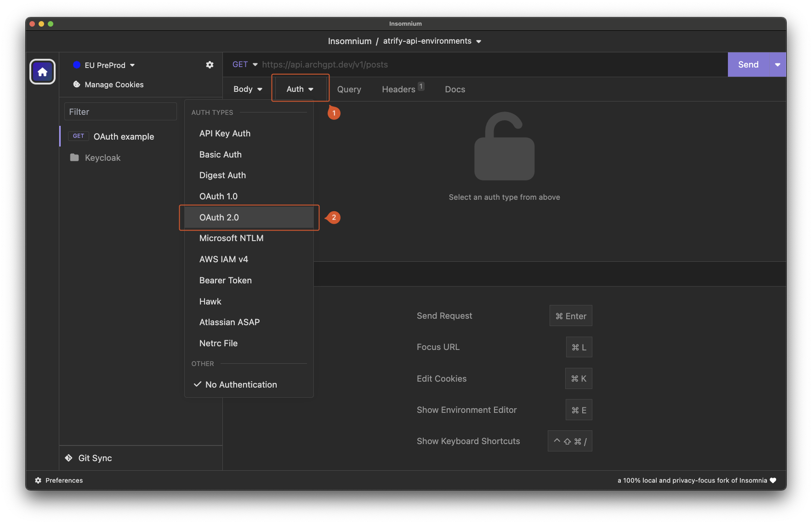Open environment settings gear icon
812x524 pixels.
(210, 65)
